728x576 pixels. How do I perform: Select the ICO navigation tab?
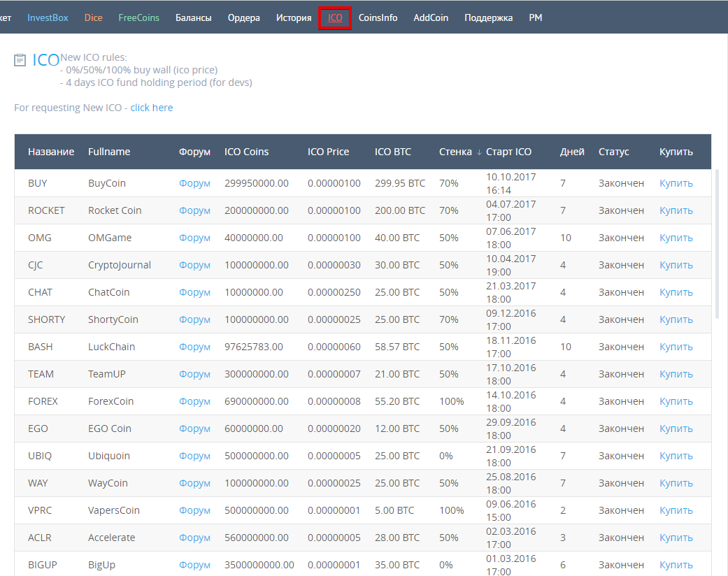coord(335,17)
